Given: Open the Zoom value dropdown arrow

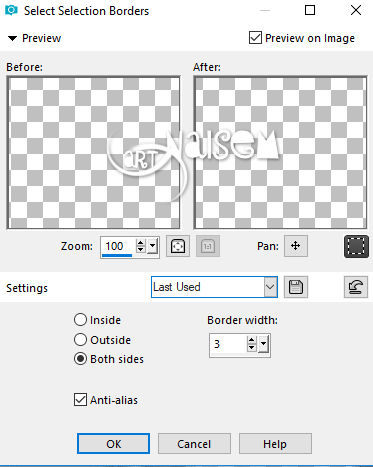Looking at the screenshot, I should click(152, 247).
